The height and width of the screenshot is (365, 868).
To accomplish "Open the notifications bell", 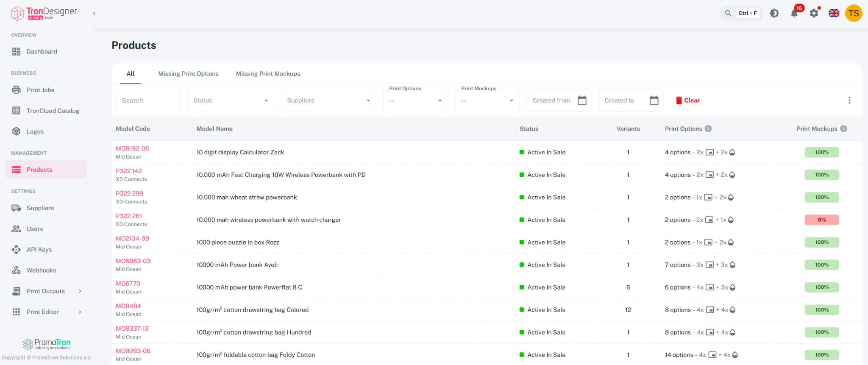I will (x=795, y=13).
